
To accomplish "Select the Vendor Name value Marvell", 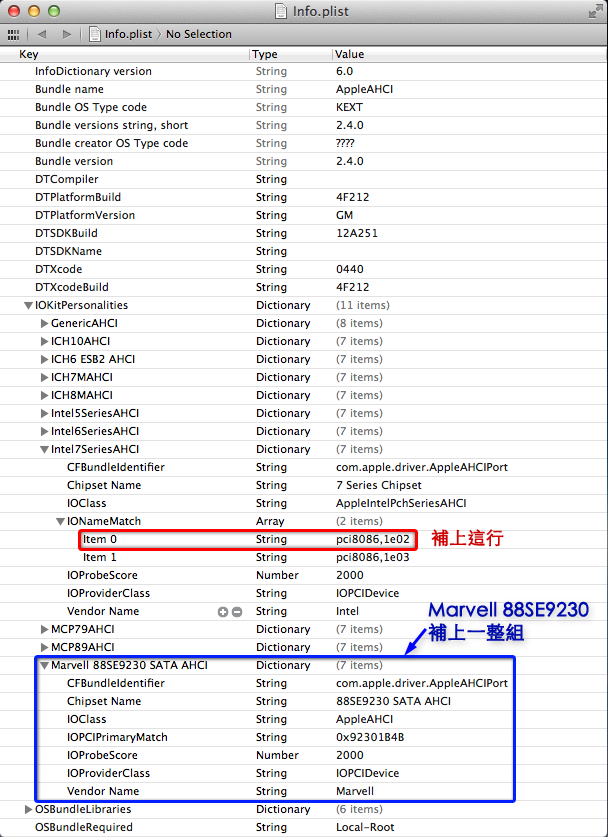I will click(355, 792).
